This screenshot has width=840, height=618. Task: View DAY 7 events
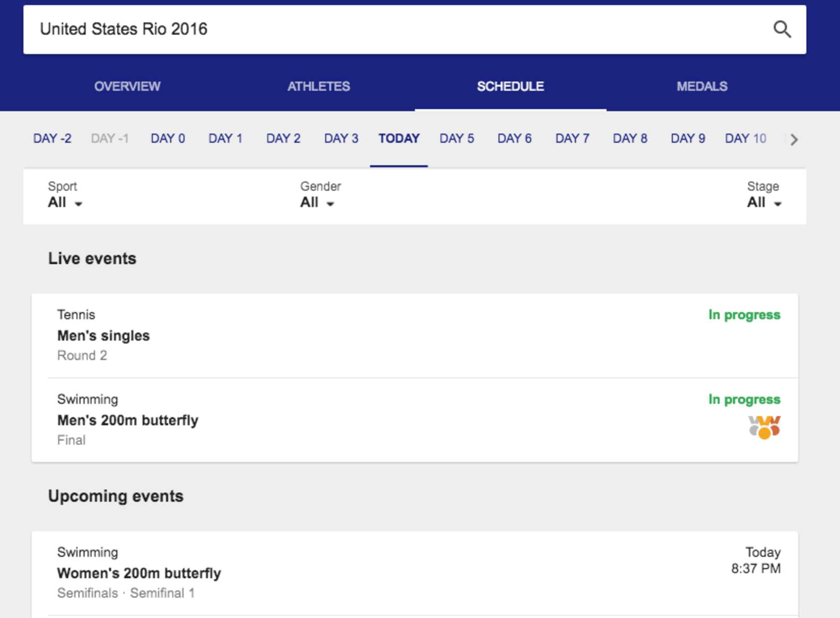[x=573, y=139]
